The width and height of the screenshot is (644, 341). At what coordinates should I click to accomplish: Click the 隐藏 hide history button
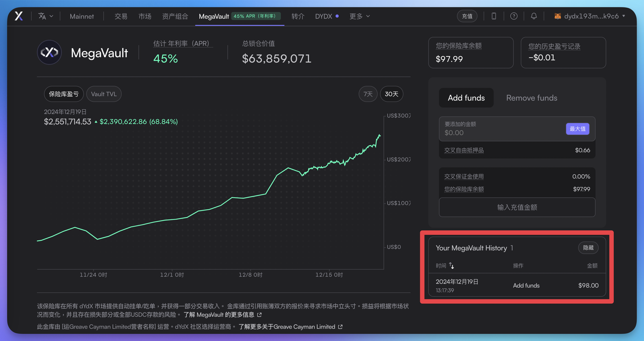[588, 248]
